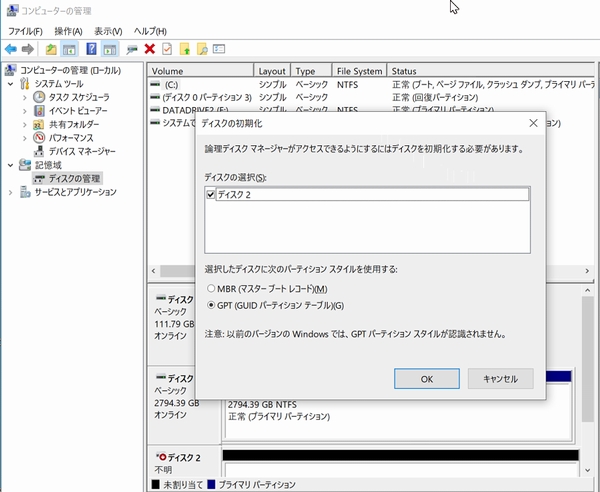Click the connect drive toolbar icon
Viewport: 600px width, 492px height.
[132, 49]
